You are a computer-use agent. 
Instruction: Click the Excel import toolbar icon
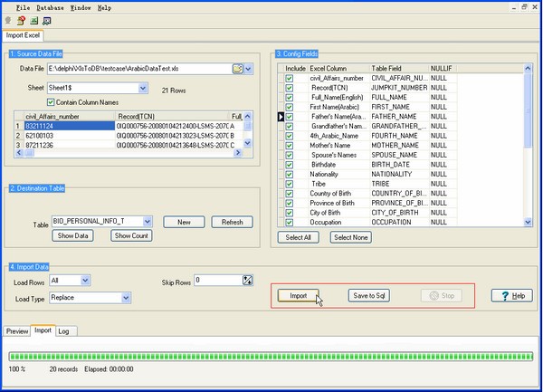(33, 19)
